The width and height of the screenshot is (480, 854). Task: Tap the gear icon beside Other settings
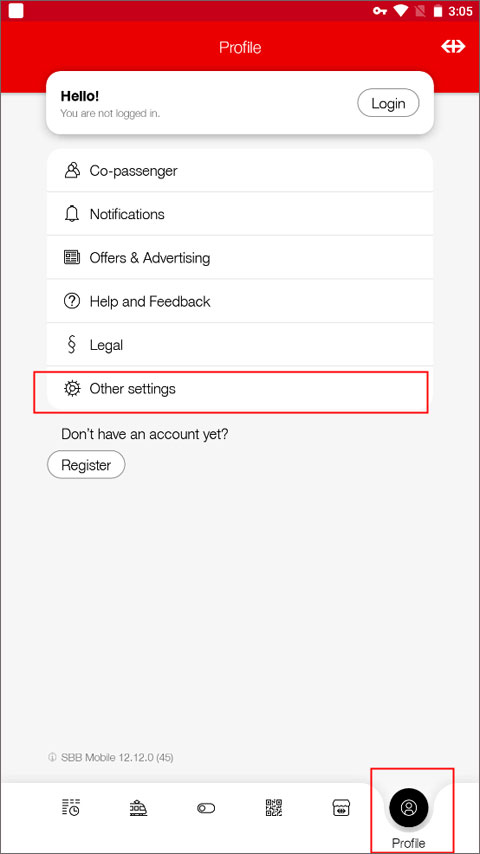[x=71, y=388]
